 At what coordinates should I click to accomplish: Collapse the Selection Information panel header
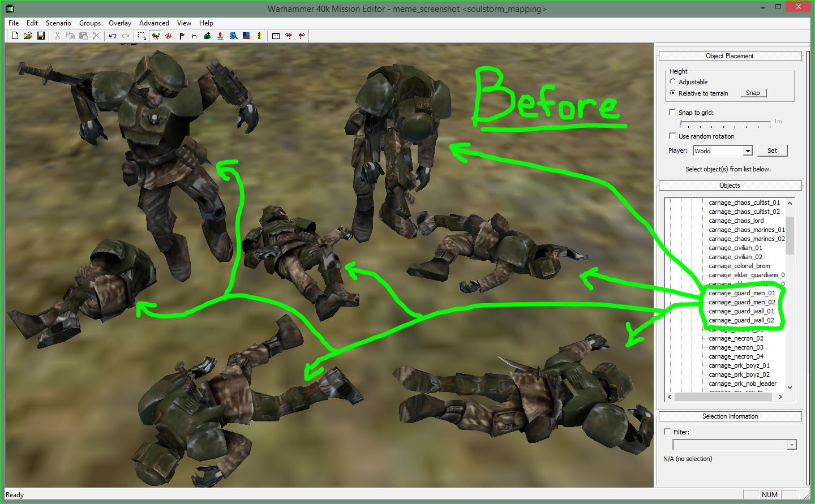pyautogui.click(x=730, y=416)
